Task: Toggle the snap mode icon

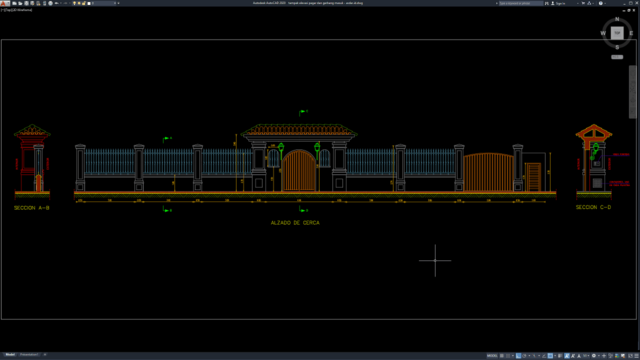Action: click(x=508, y=356)
